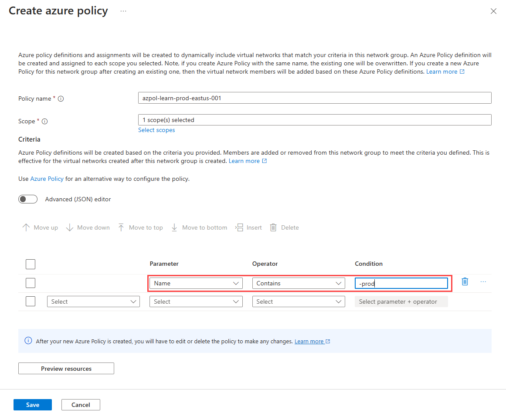This screenshot has height=420, width=506.
Task: Click the Preview resources button
Action: tap(66, 369)
